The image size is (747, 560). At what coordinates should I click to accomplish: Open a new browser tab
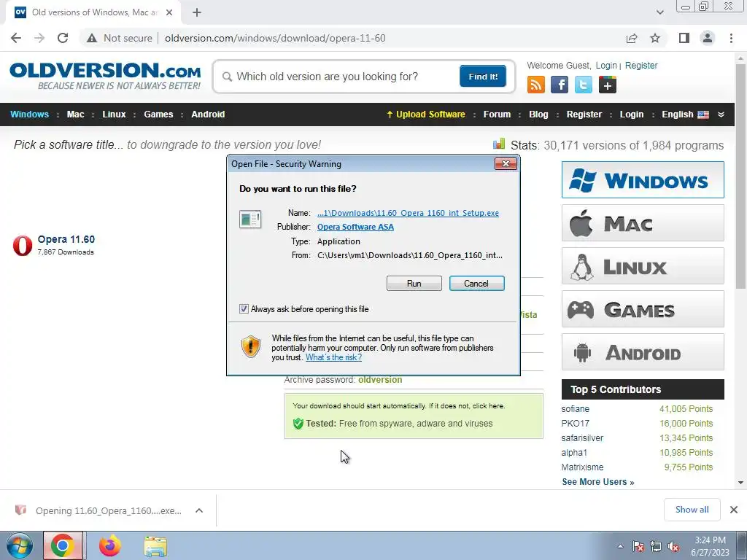click(197, 12)
